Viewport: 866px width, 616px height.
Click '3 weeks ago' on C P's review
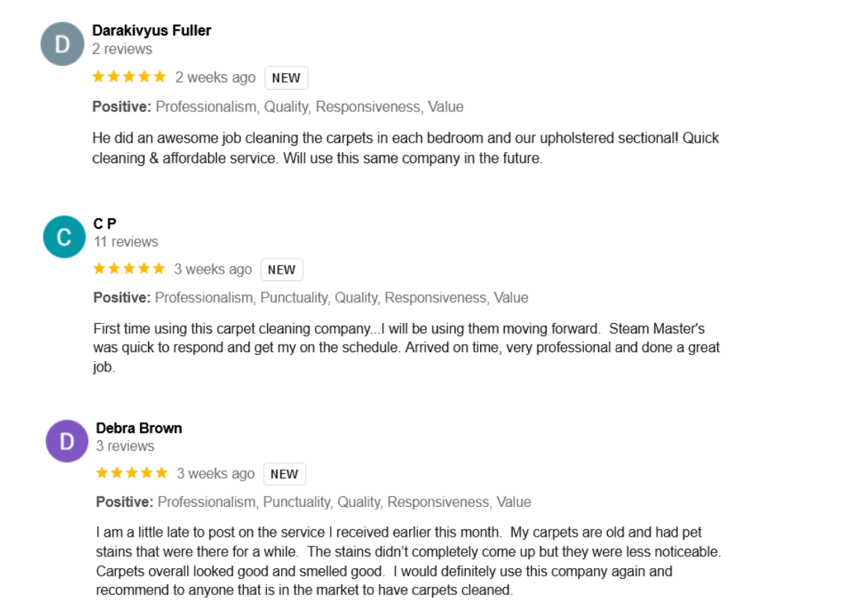(x=213, y=269)
